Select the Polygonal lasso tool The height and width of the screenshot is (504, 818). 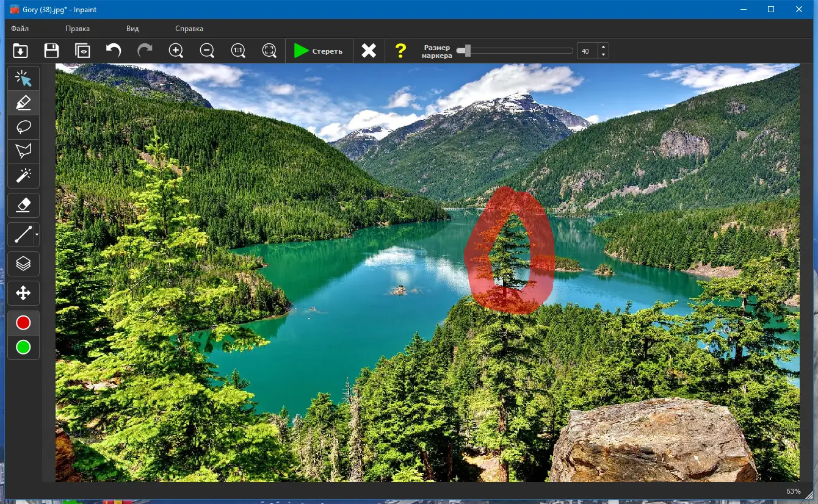23,151
